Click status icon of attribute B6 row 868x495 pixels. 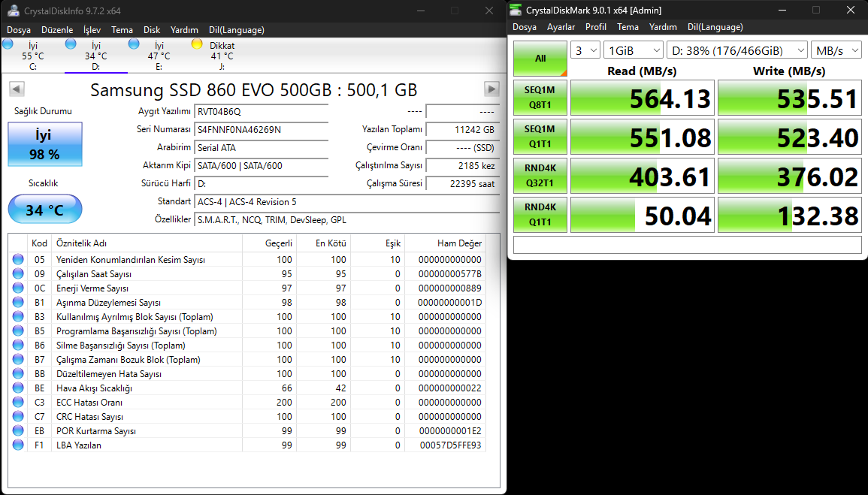(18, 345)
